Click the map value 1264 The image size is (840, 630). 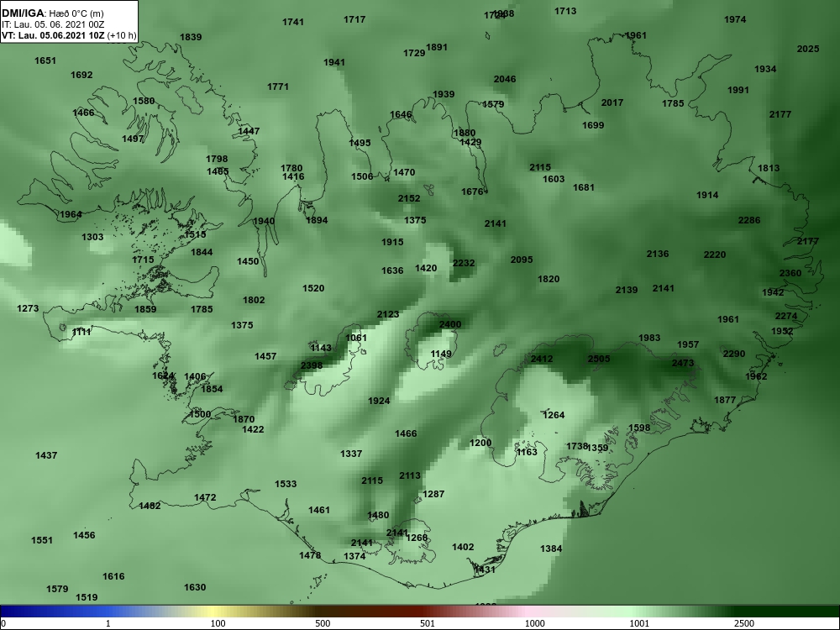[554, 415]
